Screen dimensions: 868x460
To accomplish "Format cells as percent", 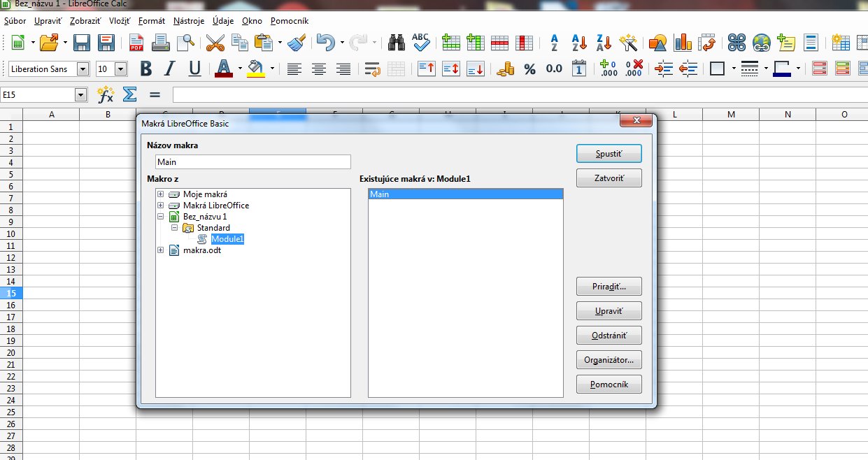I will 529,69.
